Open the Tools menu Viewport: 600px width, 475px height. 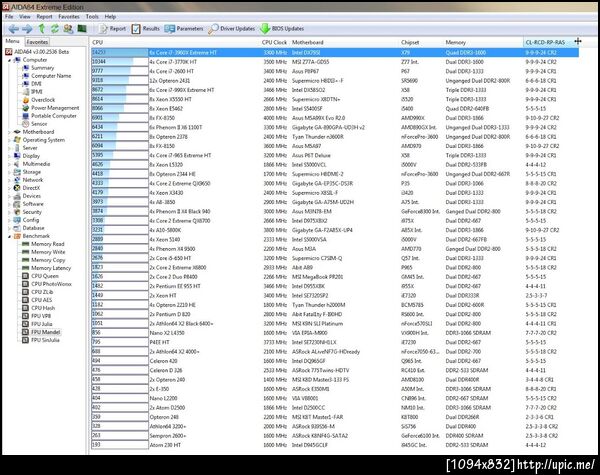(92, 17)
